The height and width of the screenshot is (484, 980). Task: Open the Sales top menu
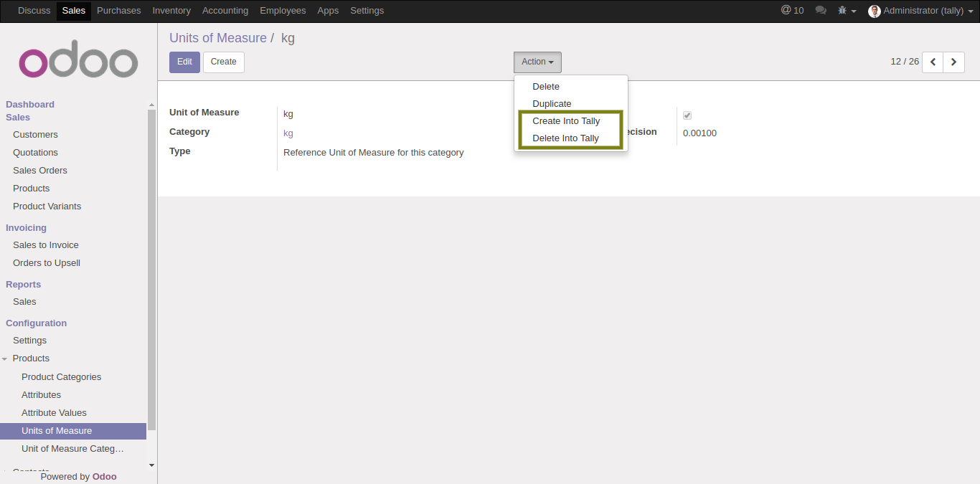pyautogui.click(x=74, y=11)
